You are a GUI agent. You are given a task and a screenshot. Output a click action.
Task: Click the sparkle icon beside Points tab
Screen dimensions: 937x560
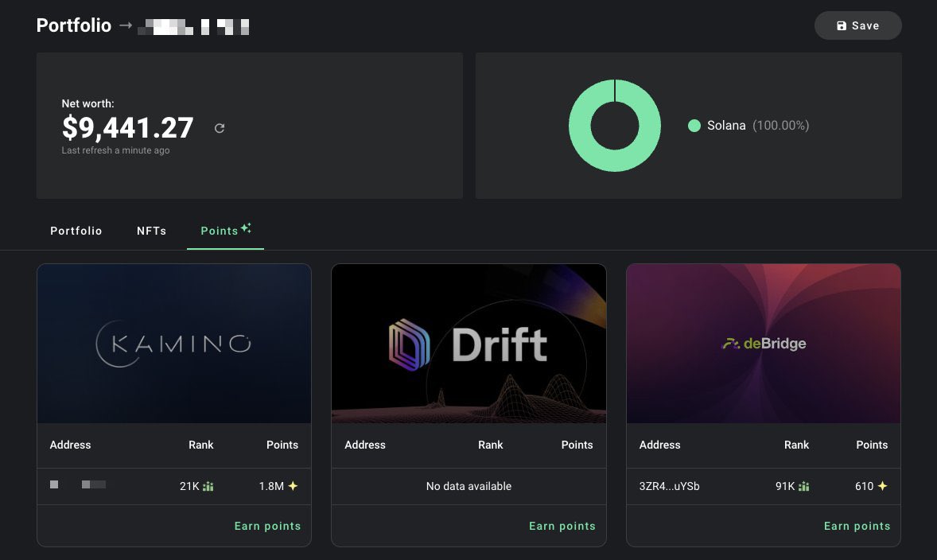coord(246,227)
